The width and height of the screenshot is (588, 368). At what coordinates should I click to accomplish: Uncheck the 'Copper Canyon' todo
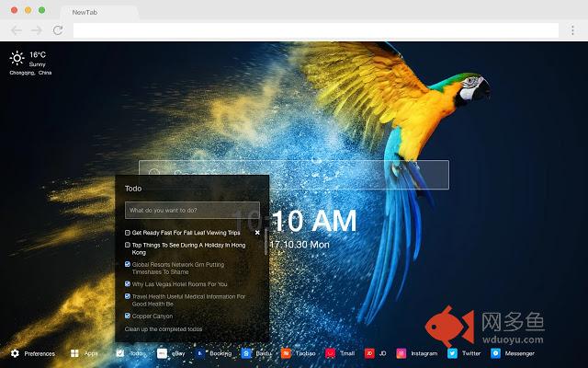[128, 316]
